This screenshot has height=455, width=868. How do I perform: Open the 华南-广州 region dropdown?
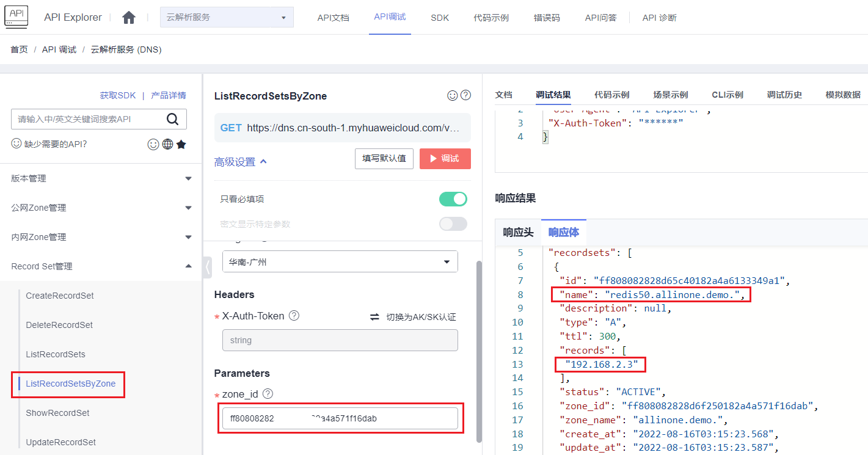(x=340, y=262)
